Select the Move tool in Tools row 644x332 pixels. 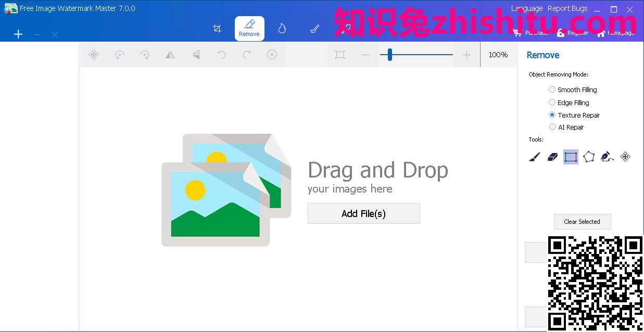(626, 157)
